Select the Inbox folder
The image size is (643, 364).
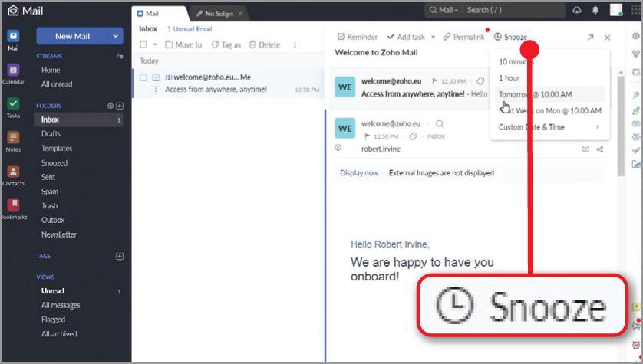coord(79,120)
